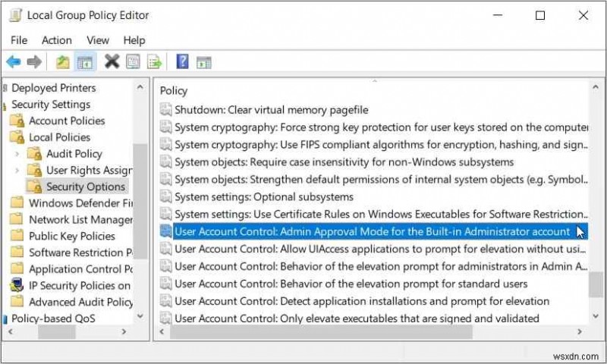Open Properties from the toolbar icon
Image resolution: width=607 pixels, height=364 pixels.
point(134,61)
